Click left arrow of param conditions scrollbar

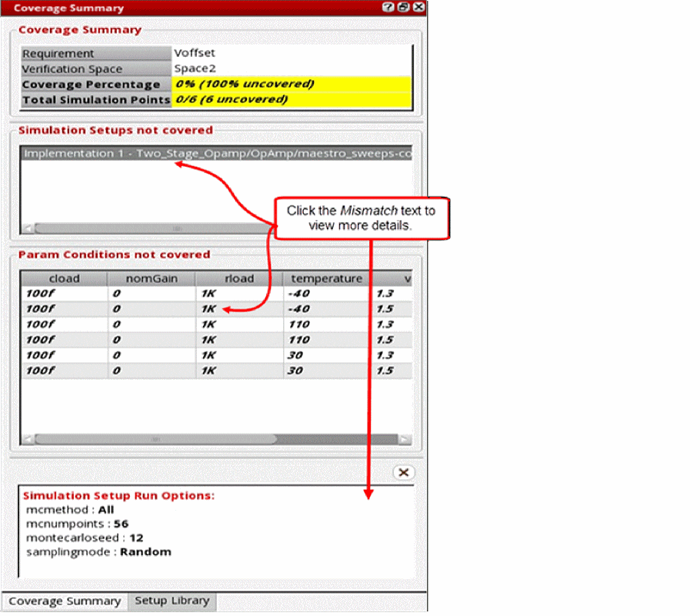[x=28, y=439]
